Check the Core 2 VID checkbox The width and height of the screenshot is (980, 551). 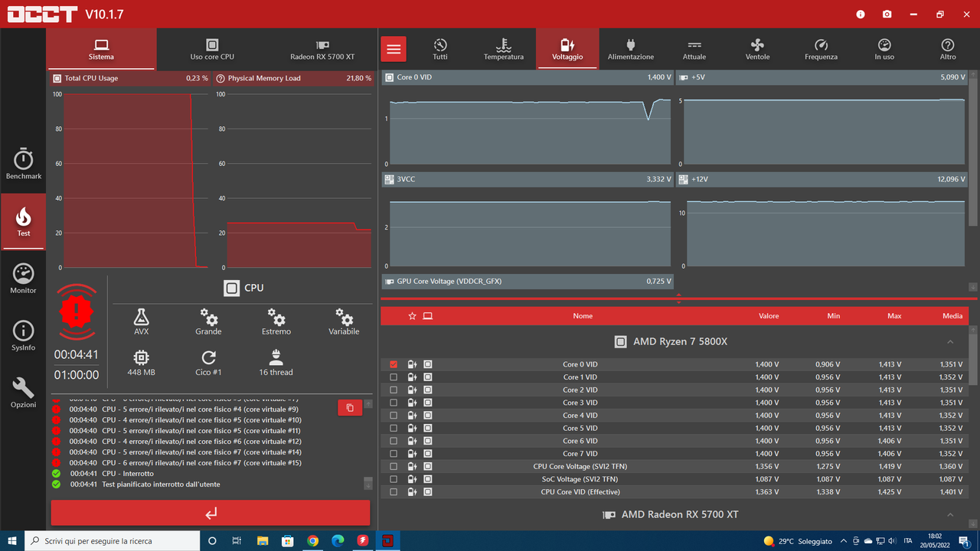tap(394, 390)
